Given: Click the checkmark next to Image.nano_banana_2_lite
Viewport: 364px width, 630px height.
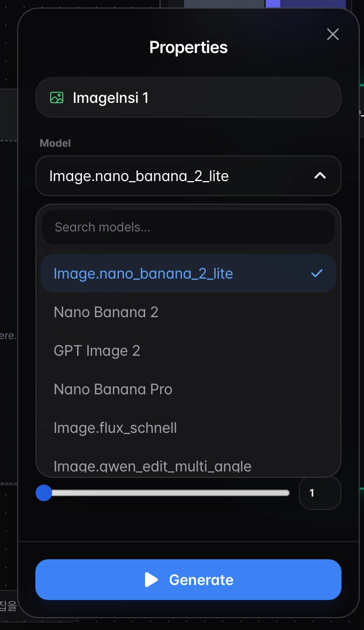Looking at the screenshot, I should pyautogui.click(x=317, y=273).
